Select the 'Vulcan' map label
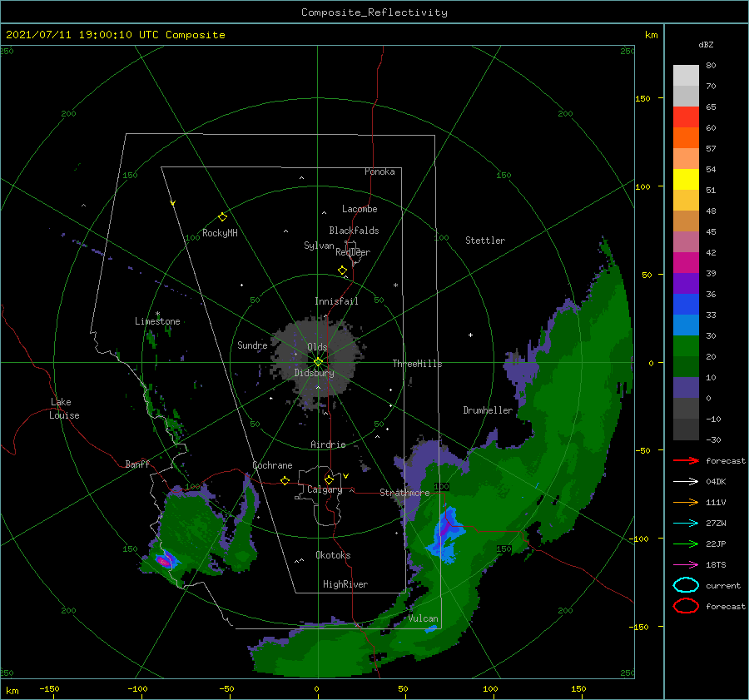Screen dimensions: 749x700 [424, 618]
